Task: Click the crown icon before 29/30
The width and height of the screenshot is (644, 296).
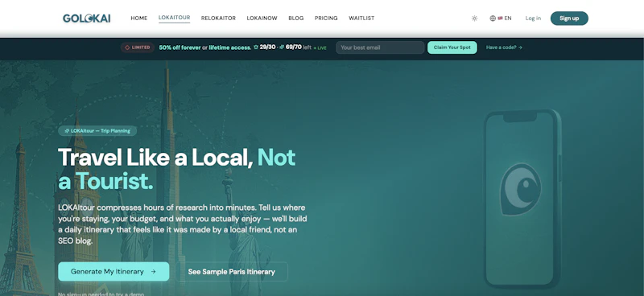Action: click(256, 47)
